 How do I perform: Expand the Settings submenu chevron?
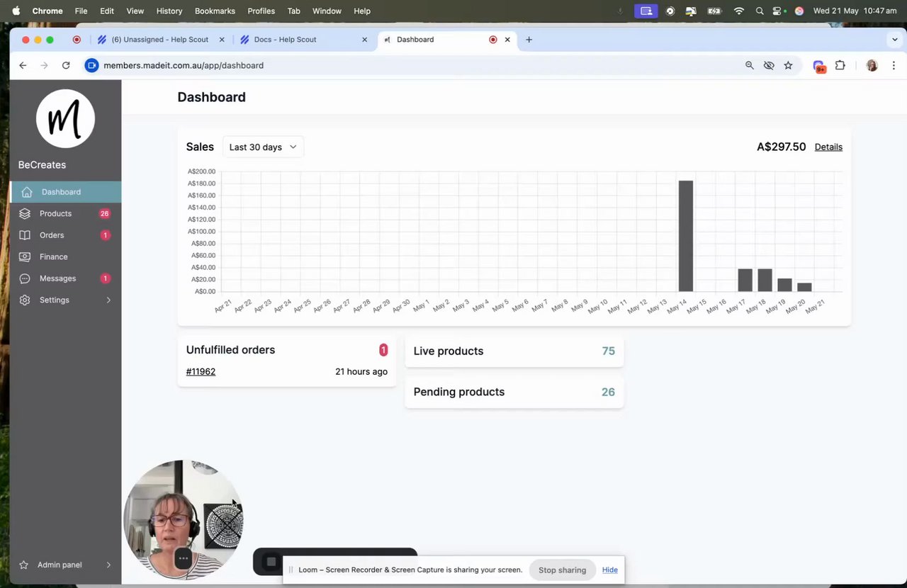(108, 300)
